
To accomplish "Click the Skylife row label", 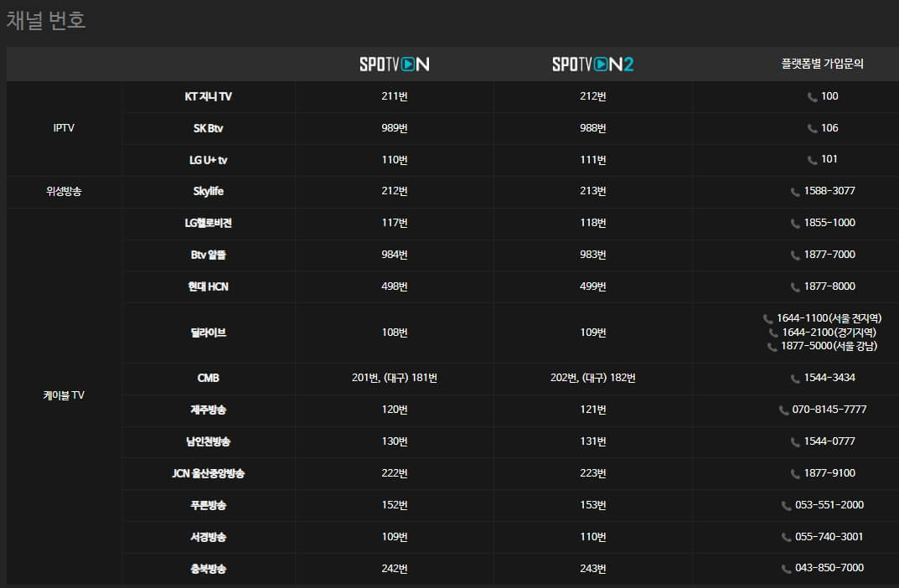I will (x=208, y=192).
